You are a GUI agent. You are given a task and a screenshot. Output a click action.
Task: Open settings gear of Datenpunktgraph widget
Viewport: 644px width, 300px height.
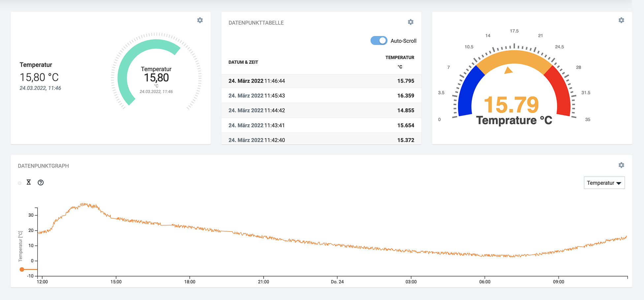[x=621, y=165]
